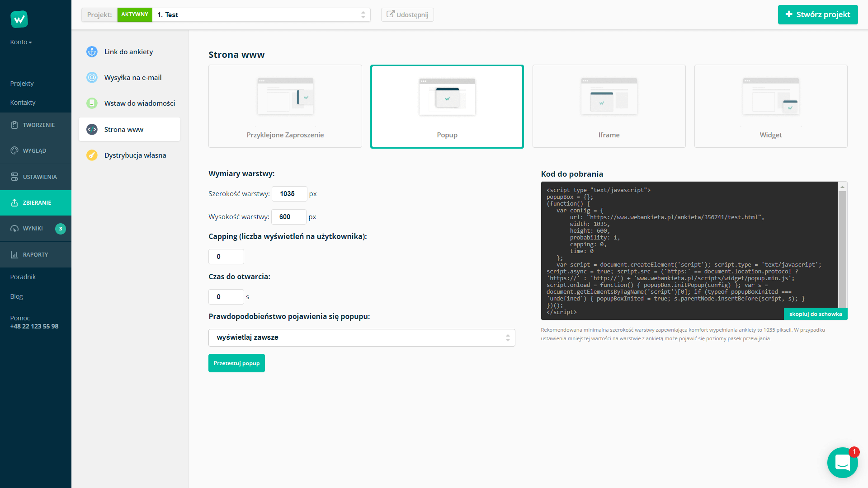Expand the Konto account menu
This screenshot has height=488, width=868.
pos(21,42)
